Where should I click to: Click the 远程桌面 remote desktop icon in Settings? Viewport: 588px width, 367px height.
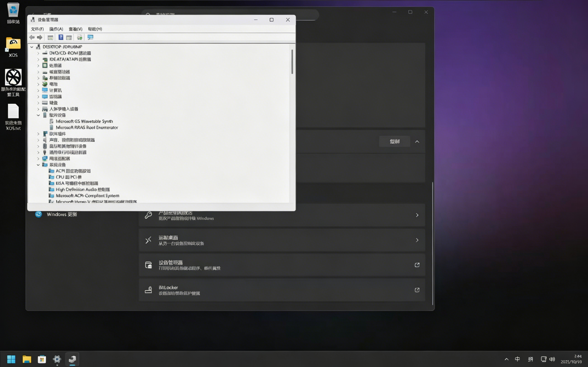[x=148, y=240]
